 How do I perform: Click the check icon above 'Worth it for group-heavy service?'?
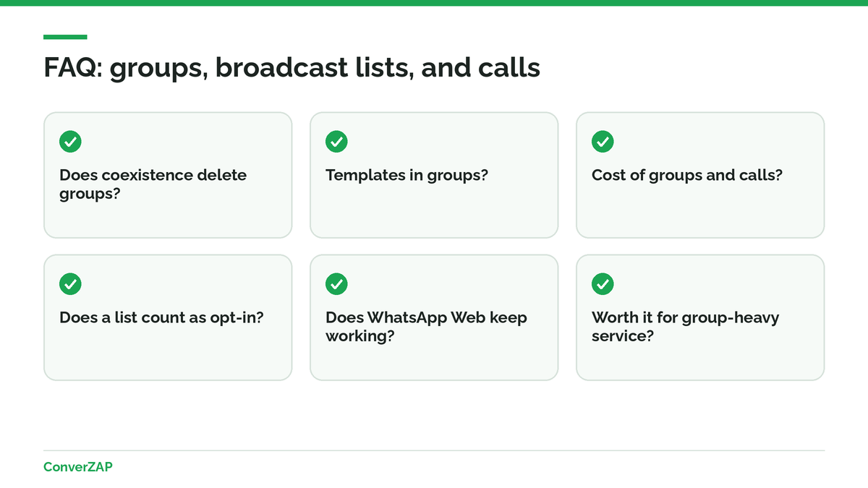[x=603, y=284]
